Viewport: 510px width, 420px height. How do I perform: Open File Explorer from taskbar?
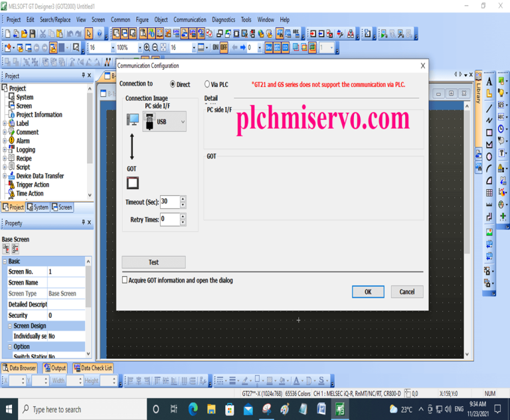pos(211,409)
